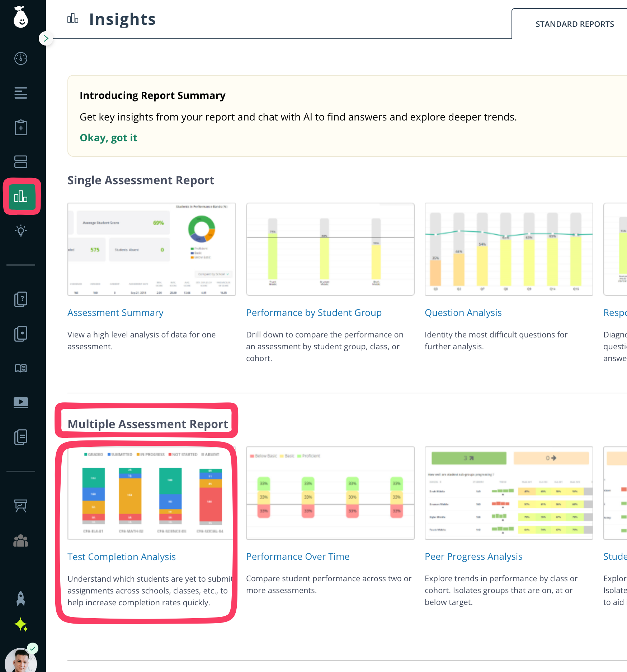
Task: Open the question document sidebar icon
Action: [x=21, y=299]
